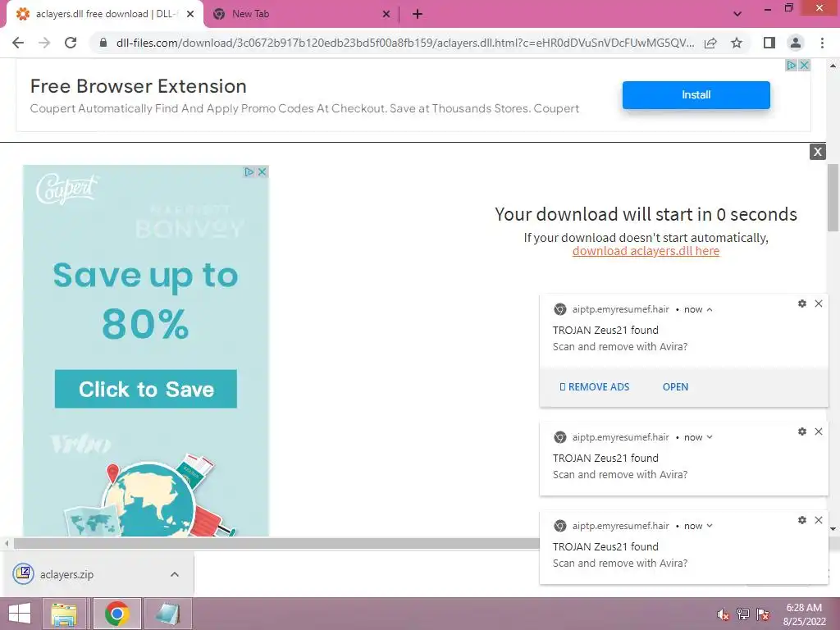Open settings gear of first notification

coord(802,304)
